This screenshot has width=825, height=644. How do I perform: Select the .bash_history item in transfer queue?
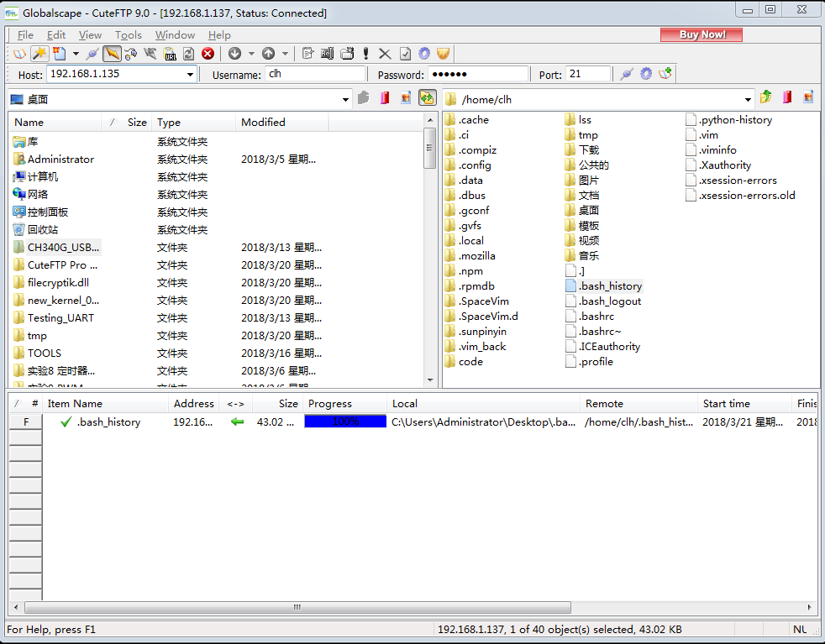pos(108,422)
